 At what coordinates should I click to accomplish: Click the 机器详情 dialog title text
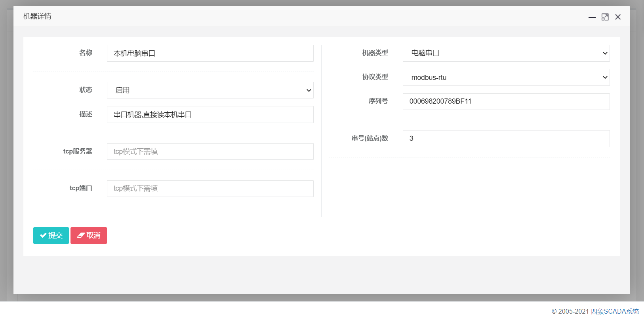[x=37, y=16]
